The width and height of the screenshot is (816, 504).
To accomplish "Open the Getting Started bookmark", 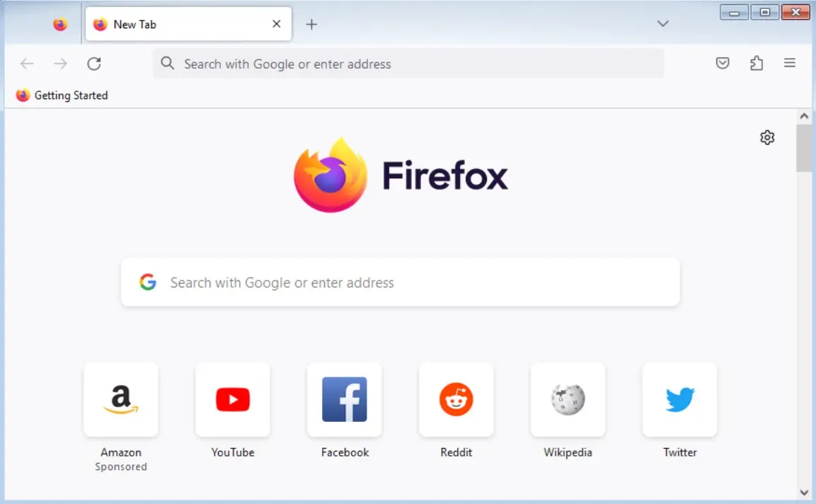I will [62, 95].
